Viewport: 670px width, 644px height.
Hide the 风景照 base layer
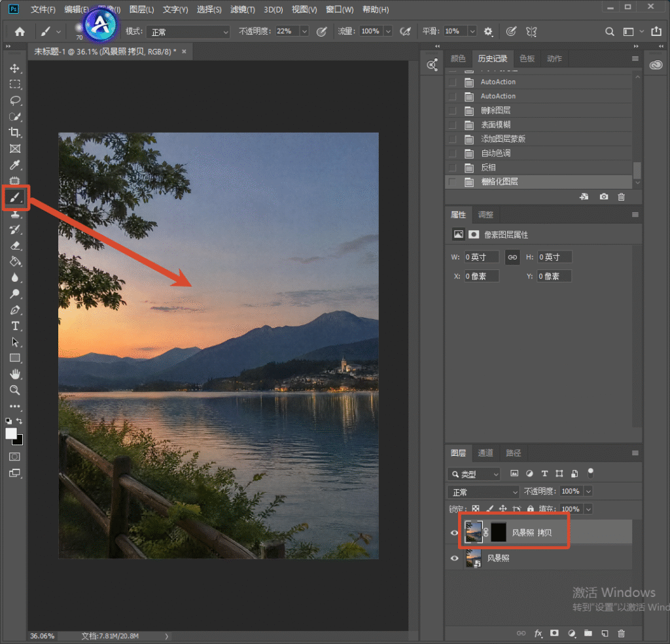coord(454,558)
